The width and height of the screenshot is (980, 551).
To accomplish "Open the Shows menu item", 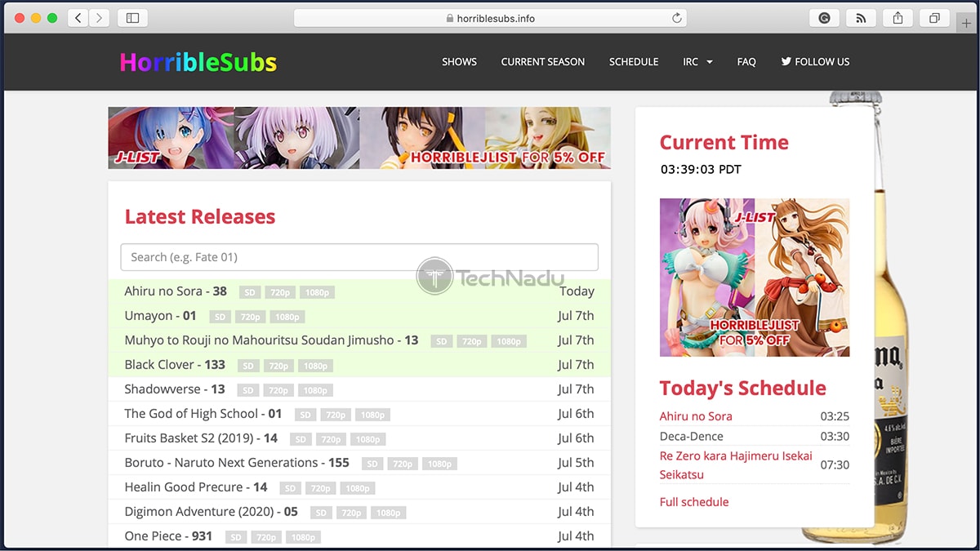I will tap(459, 61).
